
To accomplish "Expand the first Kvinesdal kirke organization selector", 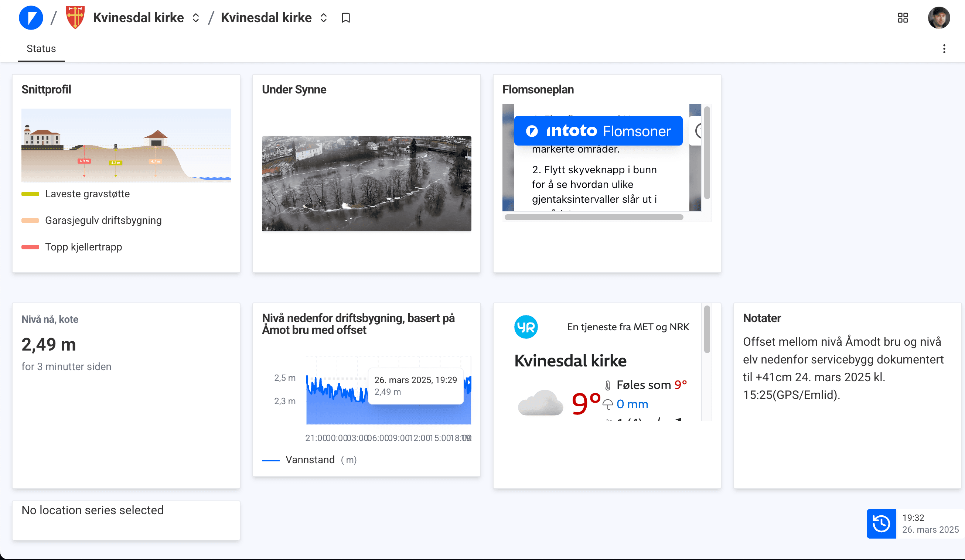I will click(x=196, y=18).
